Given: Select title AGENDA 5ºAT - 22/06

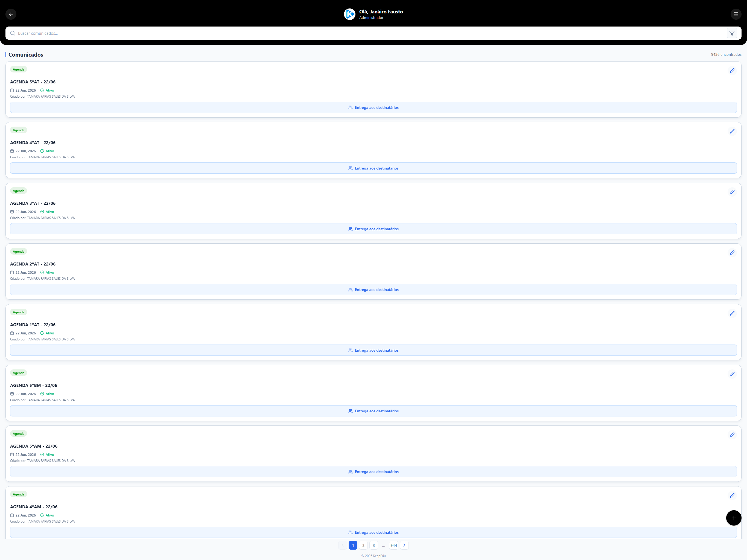Looking at the screenshot, I should pos(33,82).
